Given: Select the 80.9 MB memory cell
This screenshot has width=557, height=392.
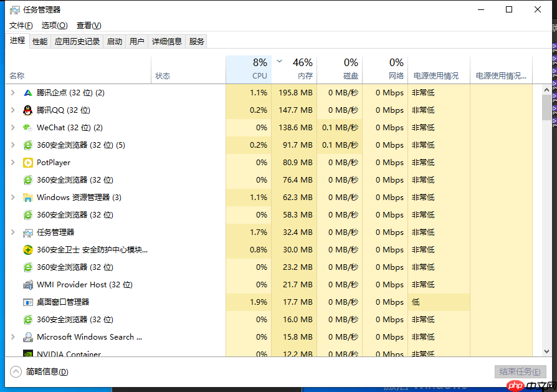Looking at the screenshot, I should point(294,163).
